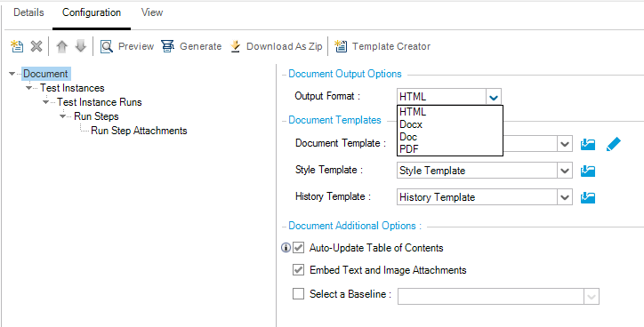
Task: Choose PDF output format
Action: click(x=450, y=149)
